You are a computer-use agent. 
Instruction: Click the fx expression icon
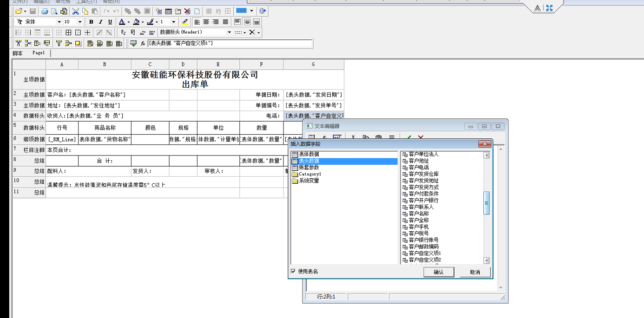tap(143, 44)
